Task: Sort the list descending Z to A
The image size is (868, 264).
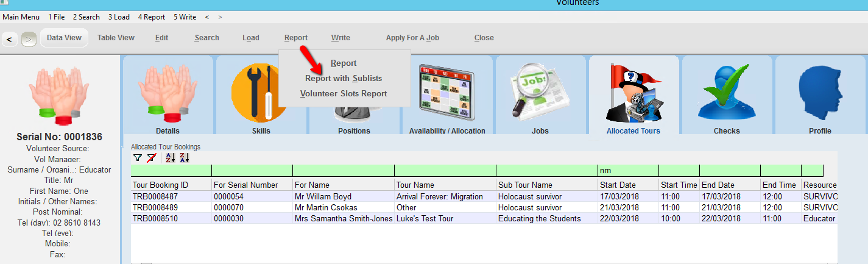Action: click(184, 158)
